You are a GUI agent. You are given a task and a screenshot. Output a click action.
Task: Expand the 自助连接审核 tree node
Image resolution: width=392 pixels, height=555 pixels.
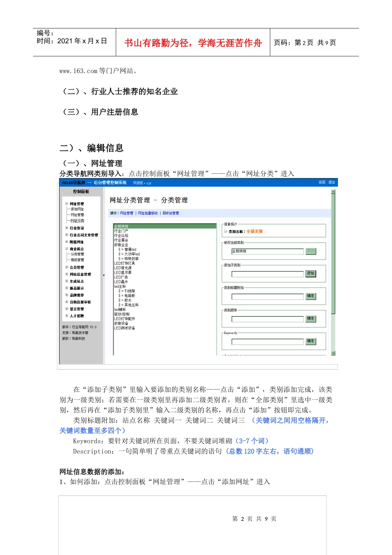67,302
